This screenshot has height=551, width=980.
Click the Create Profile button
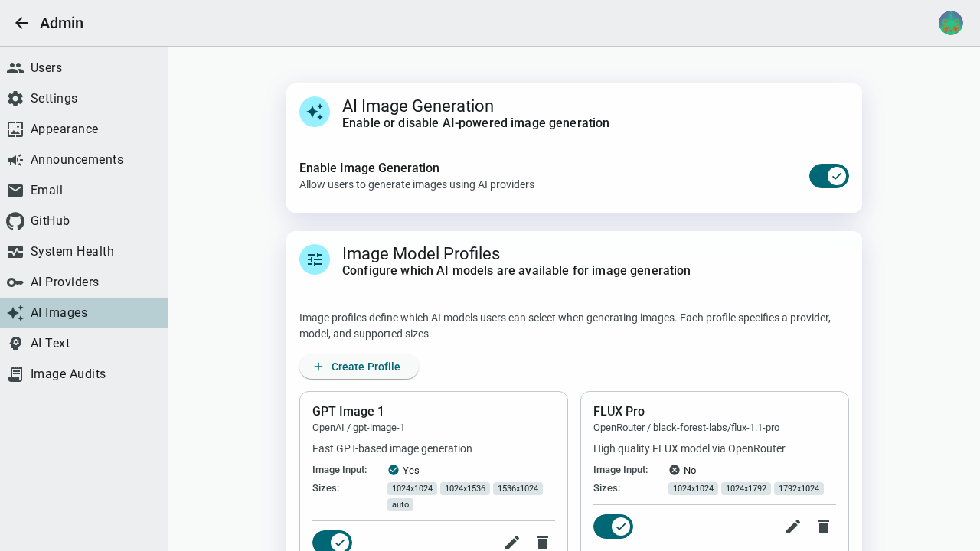point(359,367)
